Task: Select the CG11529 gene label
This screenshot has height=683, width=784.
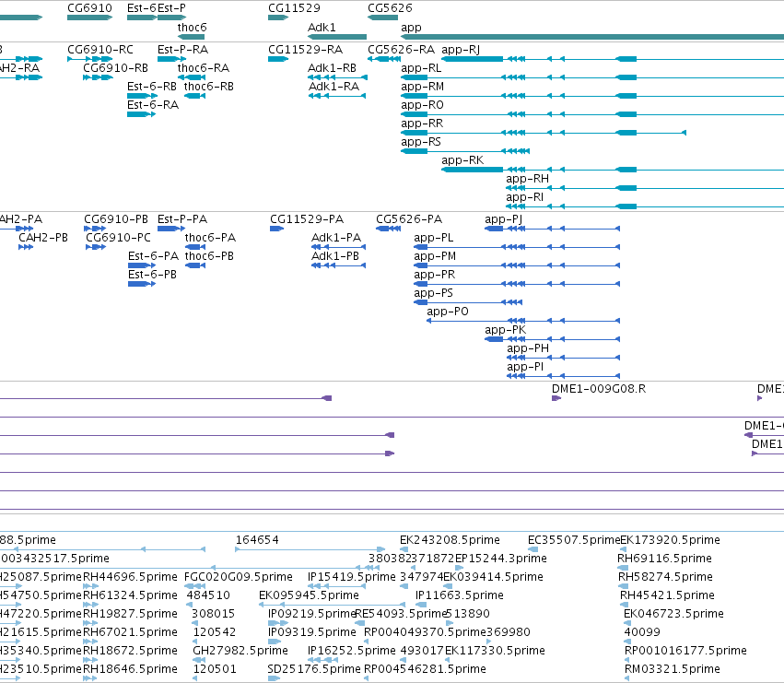Action: (x=294, y=8)
